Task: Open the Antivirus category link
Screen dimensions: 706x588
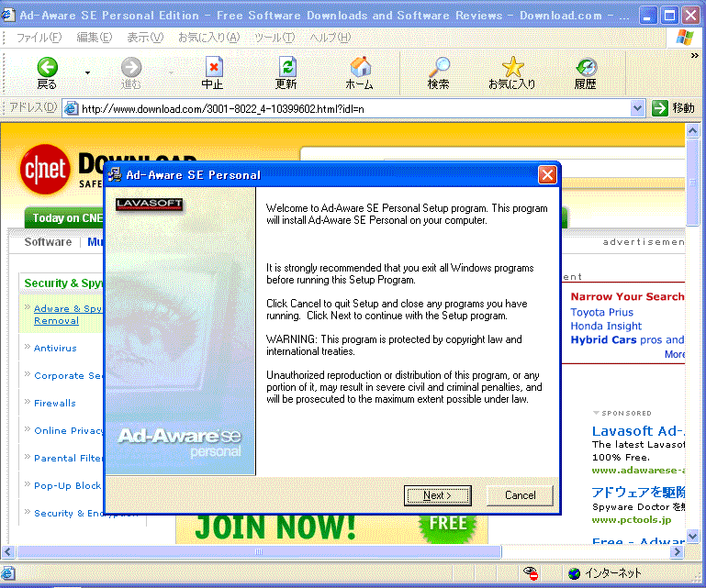Action: 55,348
